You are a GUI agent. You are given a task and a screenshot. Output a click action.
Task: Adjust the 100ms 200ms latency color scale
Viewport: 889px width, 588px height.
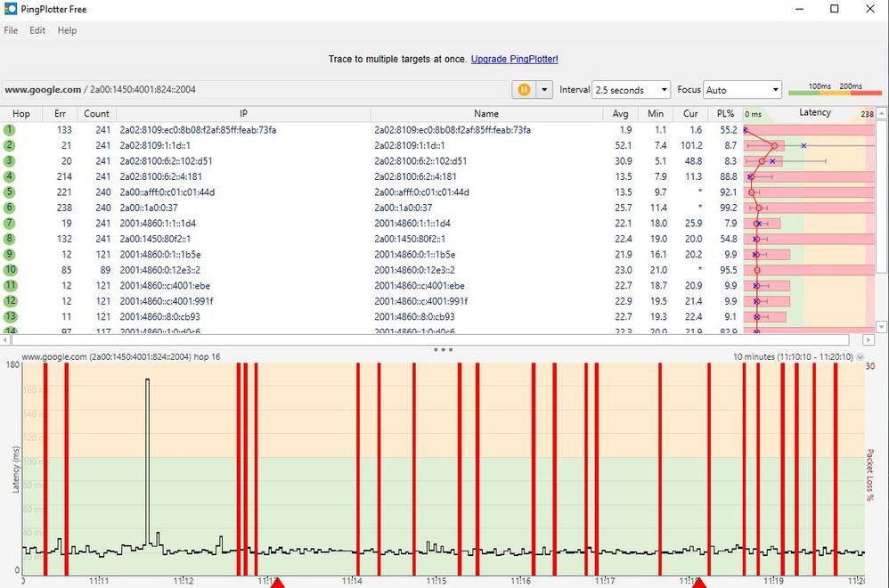835,89
